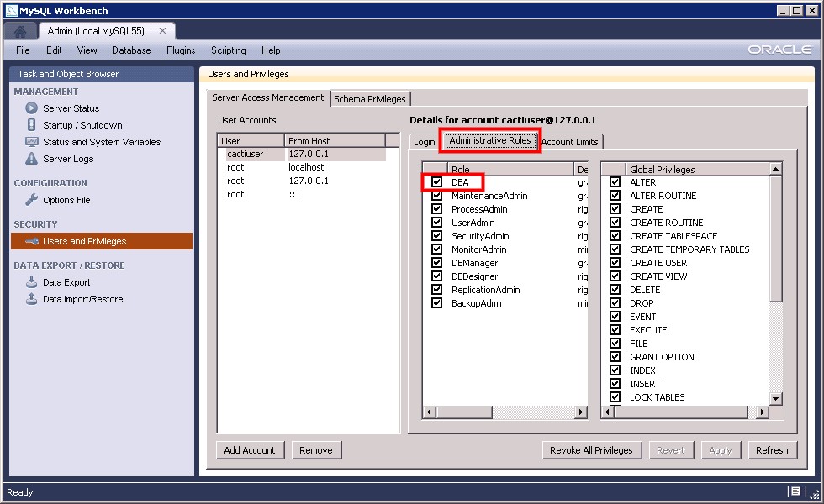The width and height of the screenshot is (824, 504).
Task: Click the Options File wrench icon
Action: pos(32,200)
